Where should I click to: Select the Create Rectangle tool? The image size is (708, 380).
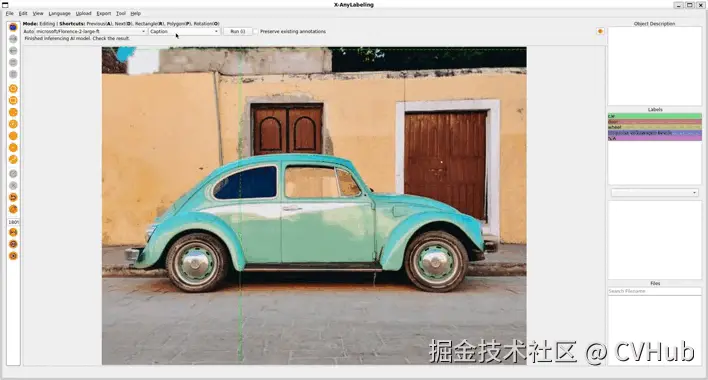[x=13, y=100]
